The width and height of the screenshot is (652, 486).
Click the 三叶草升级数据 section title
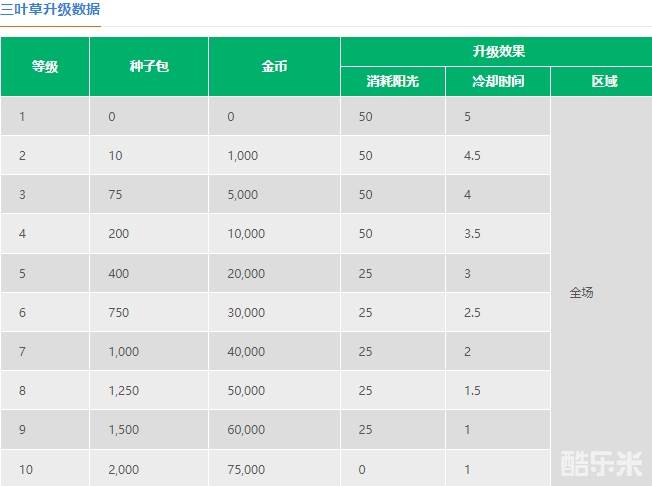click(x=50, y=10)
